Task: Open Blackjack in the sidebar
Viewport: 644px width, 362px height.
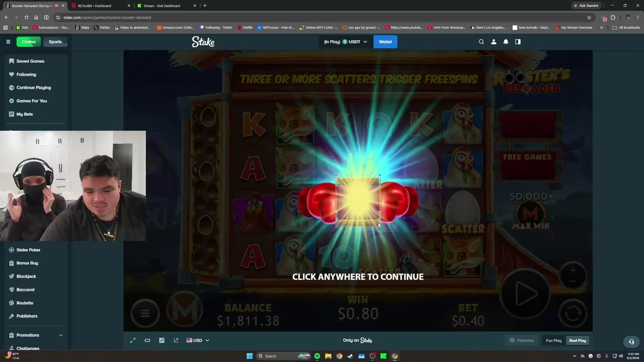Action: click(x=26, y=276)
